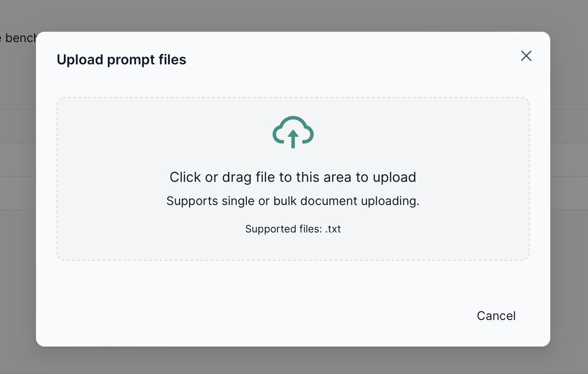The width and height of the screenshot is (588, 374).
Task: Click the 'Supported files: .txt' label
Action: [x=293, y=229]
